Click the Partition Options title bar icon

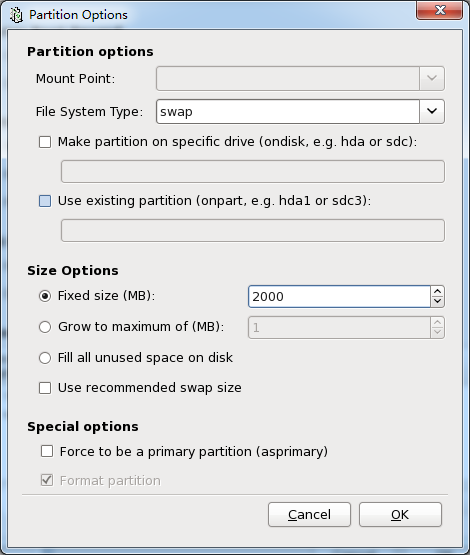coord(16,15)
